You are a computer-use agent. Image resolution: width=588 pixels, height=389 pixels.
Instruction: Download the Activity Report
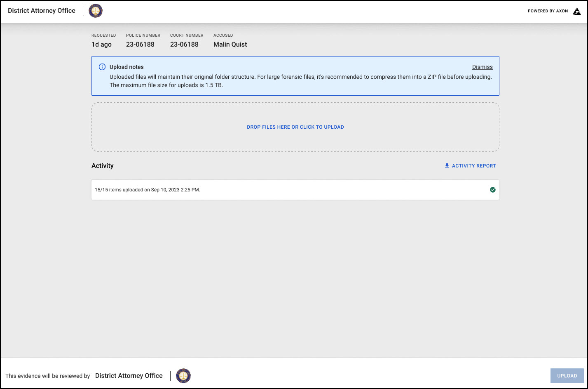(x=473, y=166)
